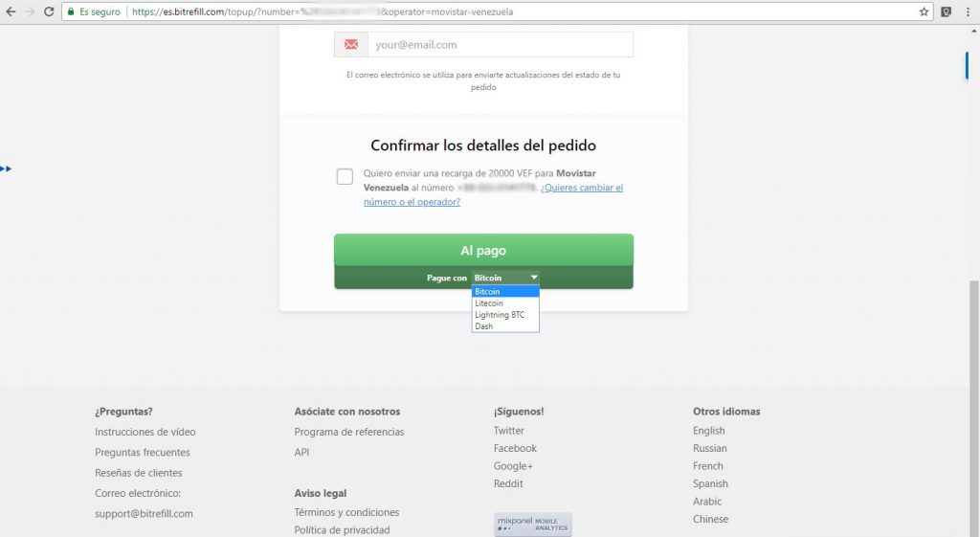The image size is (980, 537).
Task: Select Dash from the payment list
Action: point(505,326)
